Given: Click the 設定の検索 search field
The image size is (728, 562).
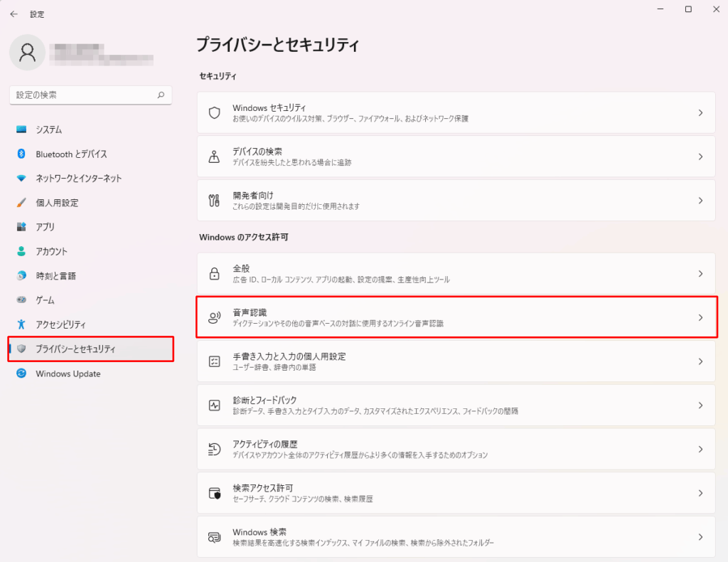Looking at the screenshot, I should [x=90, y=95].
